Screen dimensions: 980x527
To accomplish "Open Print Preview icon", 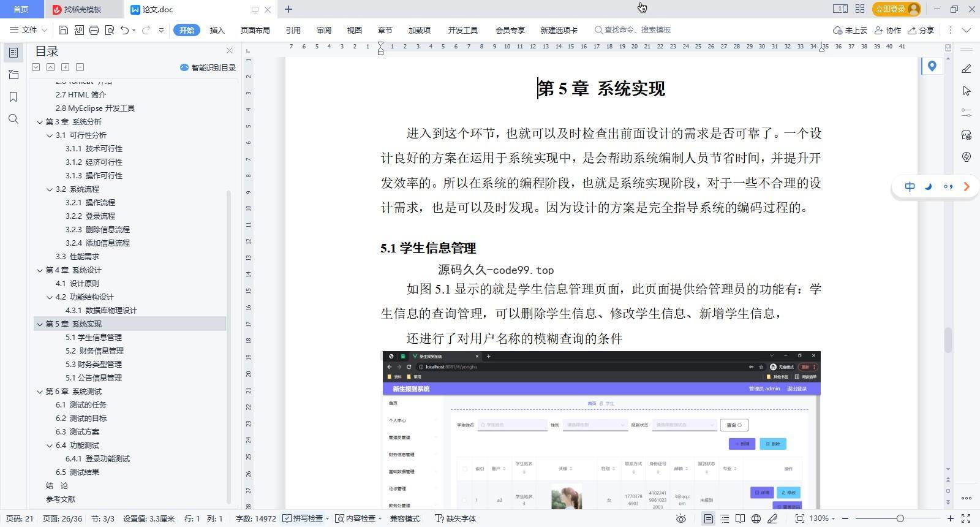I will coord(109,30).
